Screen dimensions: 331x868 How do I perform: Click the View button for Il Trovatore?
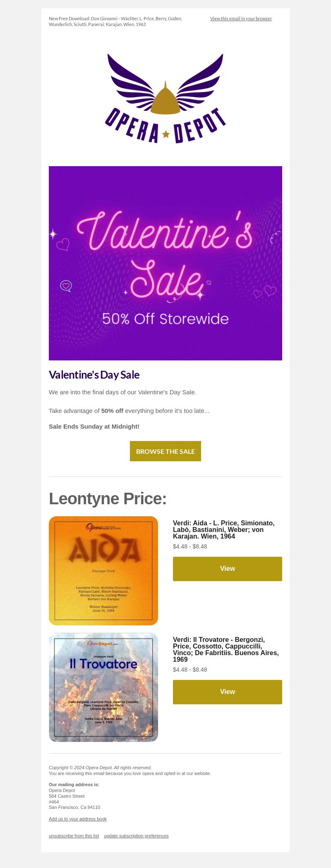point(228,692)
